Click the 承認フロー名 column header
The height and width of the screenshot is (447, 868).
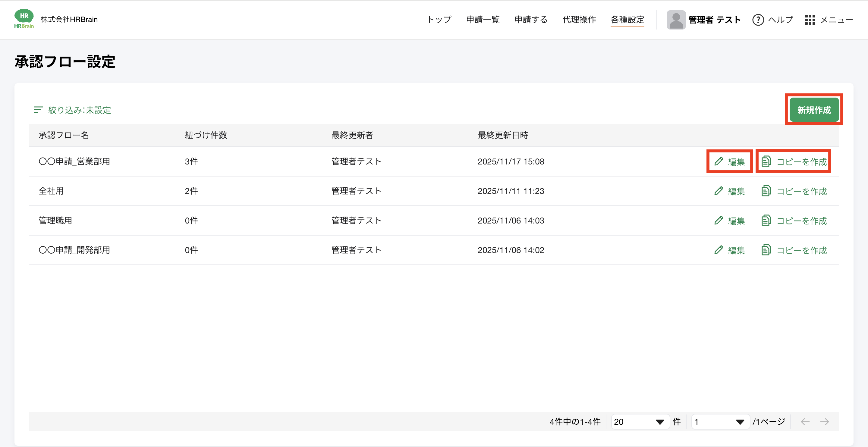64,136
